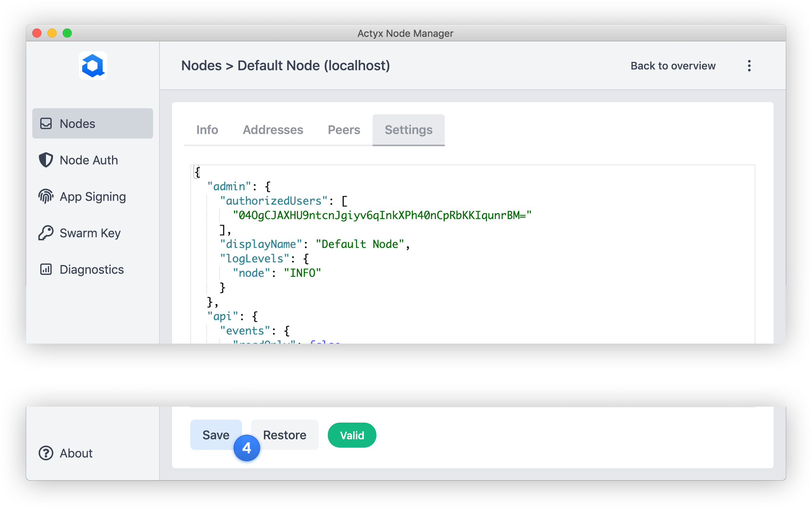Select the Settings tab
This screenshot has height=508, width=812.
click(x=408, y=130)
